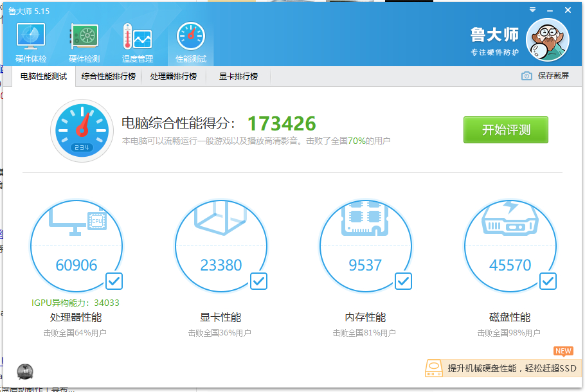Click the 鲁大师 5.15 window title
This screenshot has width=585, height=392.
pos(29,11)
